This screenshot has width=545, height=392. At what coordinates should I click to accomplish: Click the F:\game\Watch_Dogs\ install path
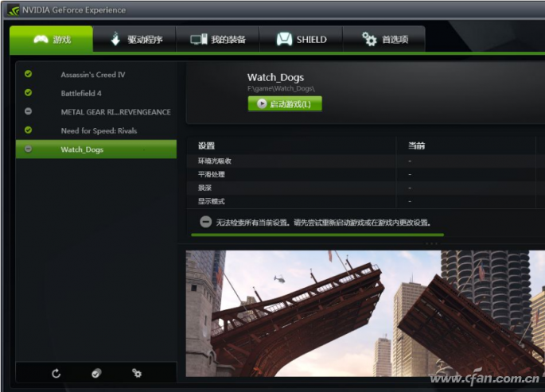[x=281, y=88]
